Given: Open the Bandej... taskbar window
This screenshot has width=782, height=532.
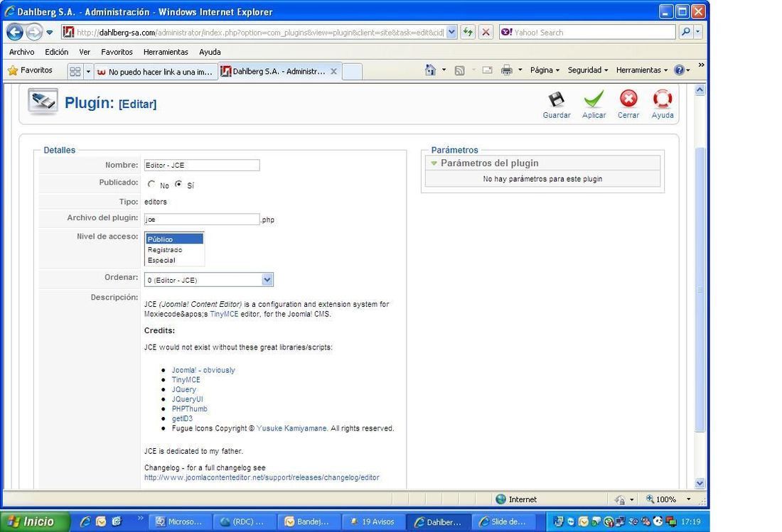Looking at the screenshot, I should [309, 521].
